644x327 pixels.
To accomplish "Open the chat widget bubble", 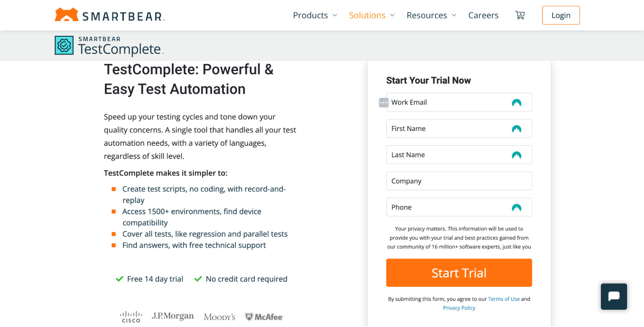I will coord(613,296).
